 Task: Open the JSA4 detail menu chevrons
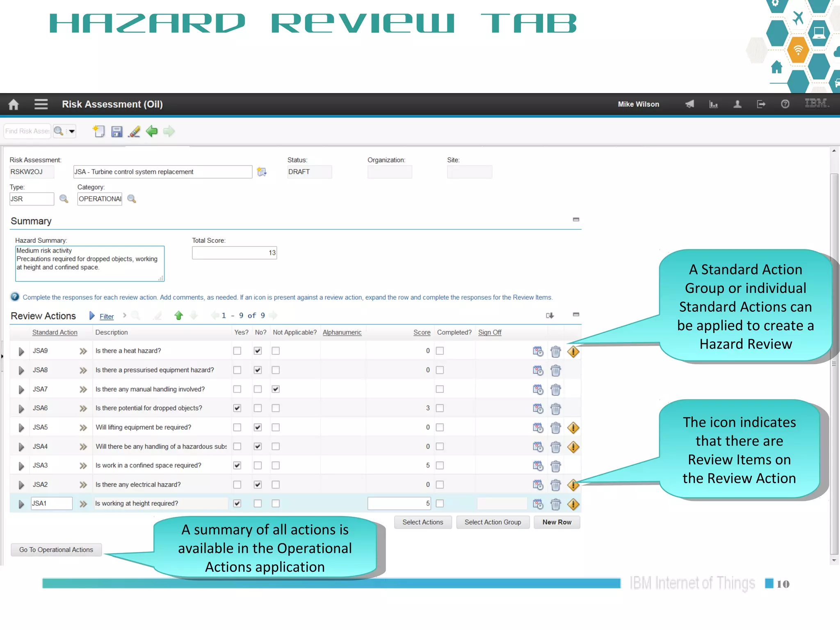83,447
